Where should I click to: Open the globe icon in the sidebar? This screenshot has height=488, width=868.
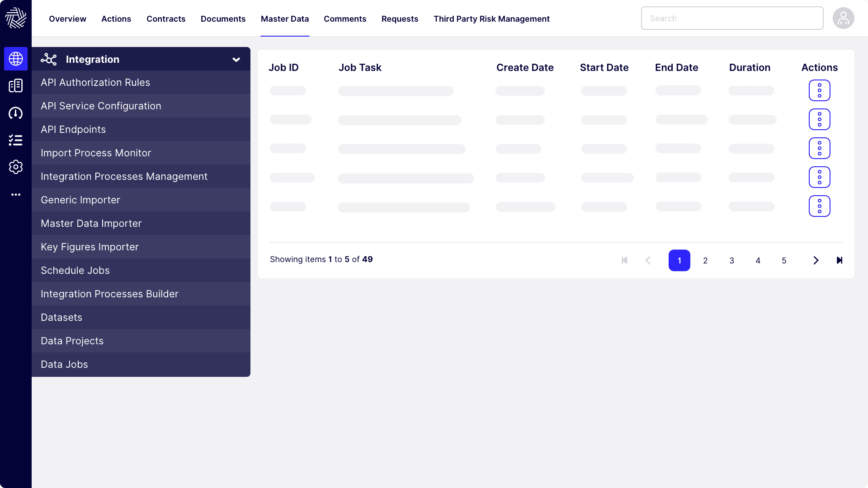tap(16, 59)
